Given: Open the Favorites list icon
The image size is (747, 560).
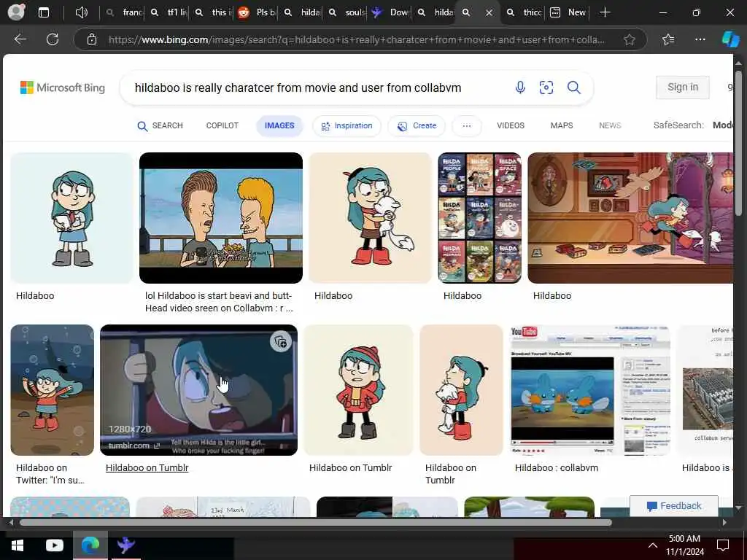Looking at the screenshot, I should pos(668,39).
